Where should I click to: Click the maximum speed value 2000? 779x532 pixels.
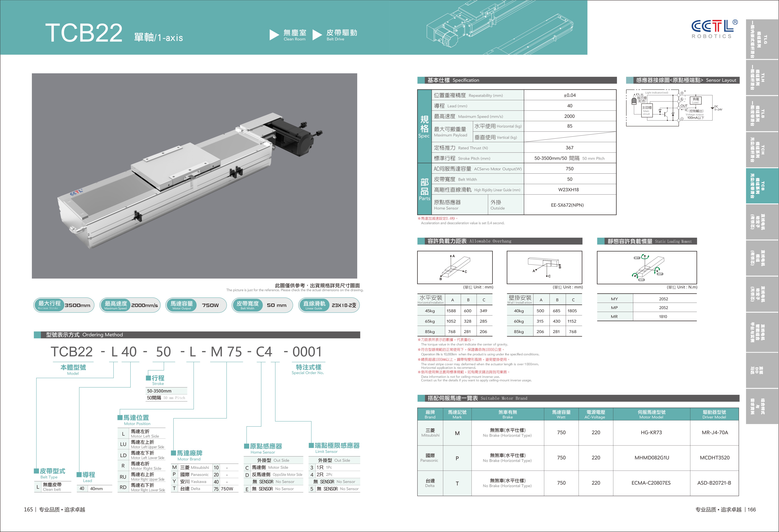(569, 116)
